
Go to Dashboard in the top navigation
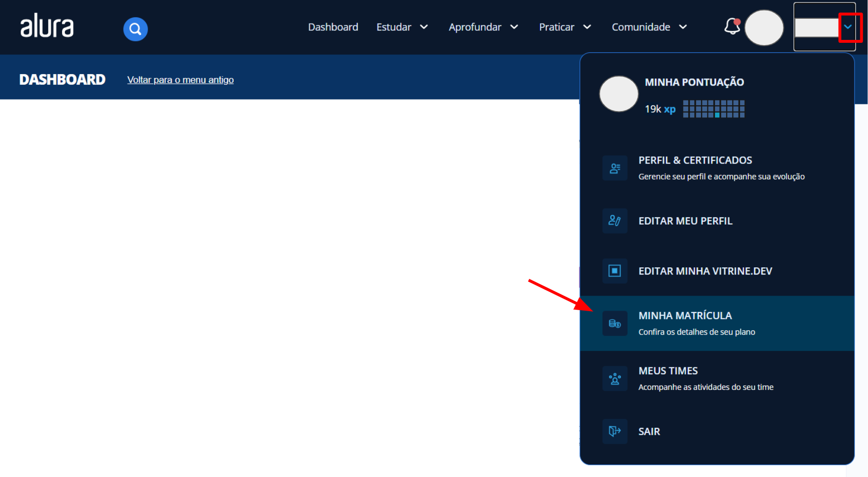pyautogui.click(x=333, y=27)
